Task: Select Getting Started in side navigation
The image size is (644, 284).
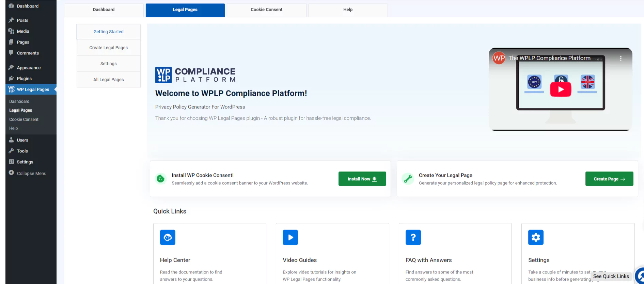Action: click(x=109, y=32)
